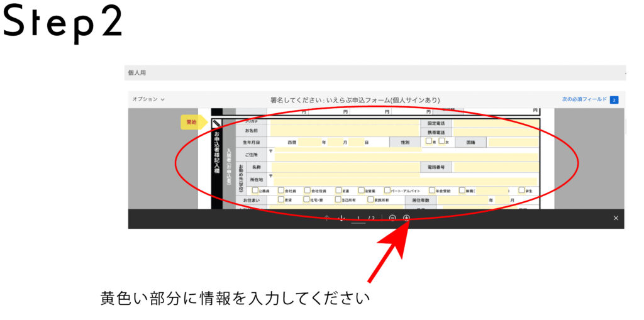Tick the 会社員 occupation checkbox
The height and width of the screenshot is (320, 644).
click(x=281, y=190)
